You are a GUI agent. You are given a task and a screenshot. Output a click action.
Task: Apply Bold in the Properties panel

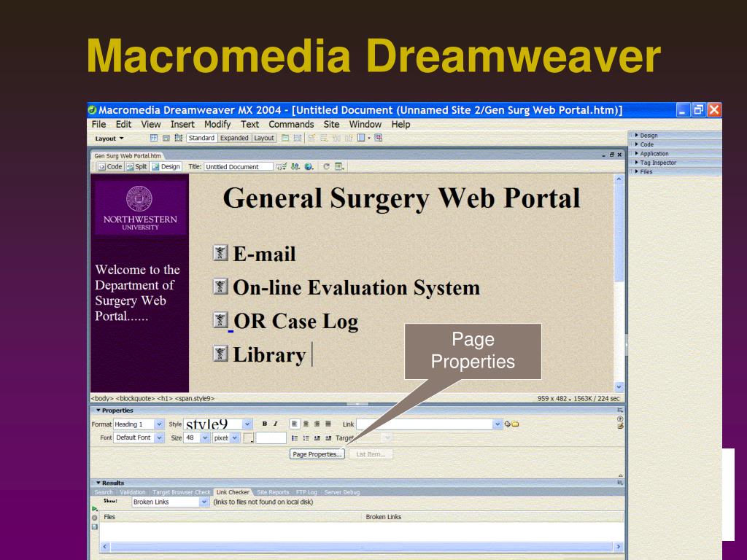coord(264,424)
